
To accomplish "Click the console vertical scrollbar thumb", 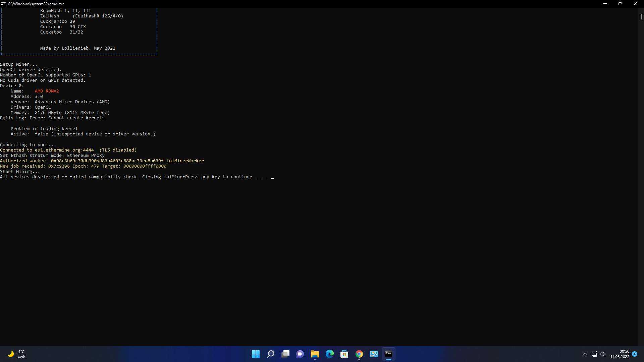I will (641, 16).
